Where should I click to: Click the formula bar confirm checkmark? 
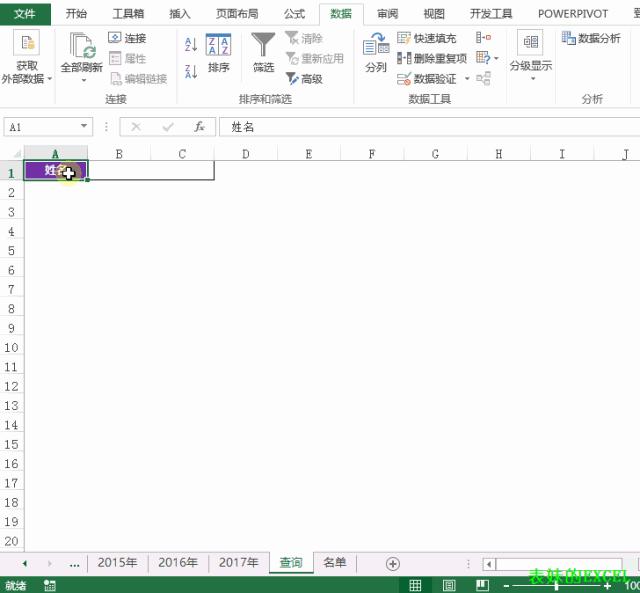coord(168,127)
